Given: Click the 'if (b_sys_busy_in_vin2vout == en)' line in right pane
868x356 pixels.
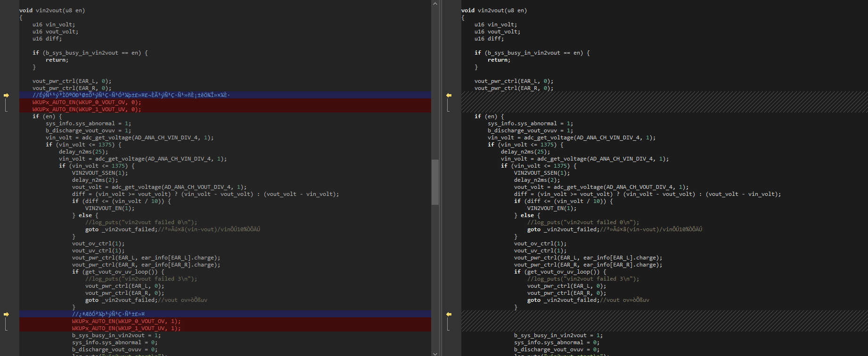Looking at the screenshot, I should click(532, 53).
